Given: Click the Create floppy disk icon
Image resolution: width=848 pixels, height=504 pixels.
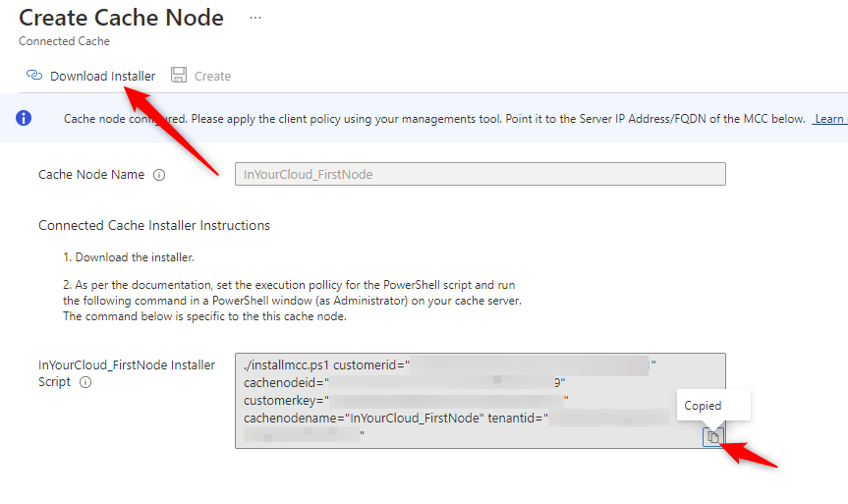Looking at the screenshot, I should 179,76.
